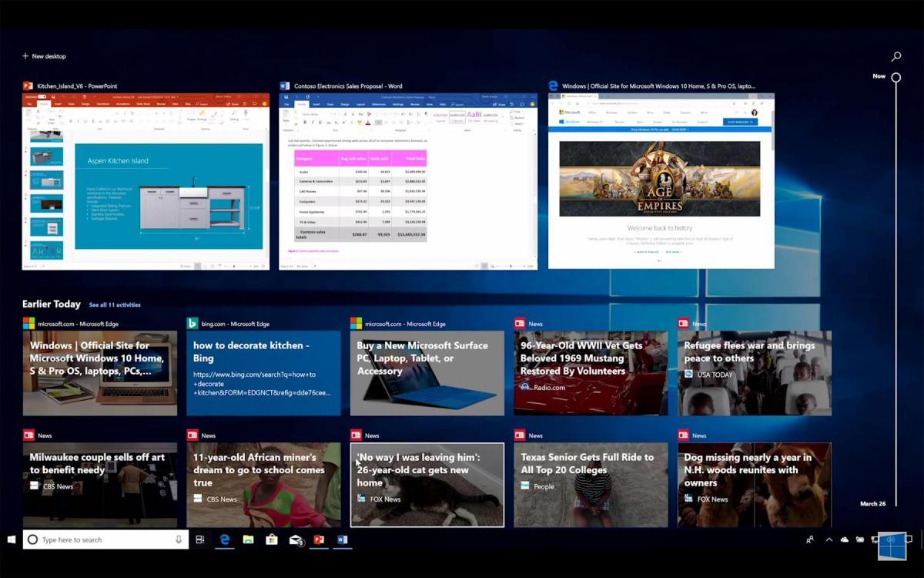The image size is (924, 578).
Task: Expand hidden system tray icons chevron
Action: click(x=829, y=539)
